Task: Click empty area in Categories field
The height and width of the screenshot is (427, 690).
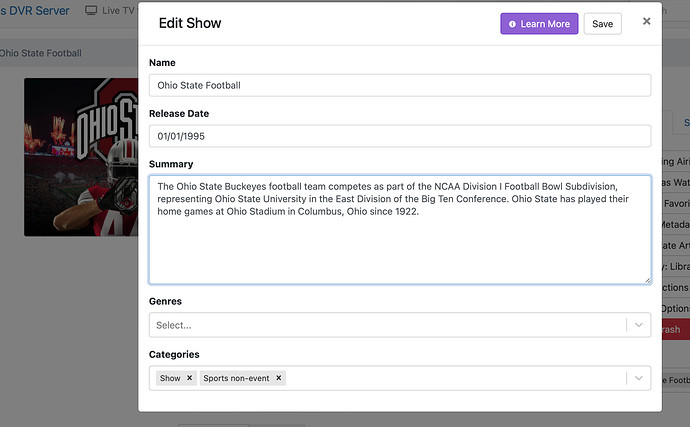Action: pos(450,378)
